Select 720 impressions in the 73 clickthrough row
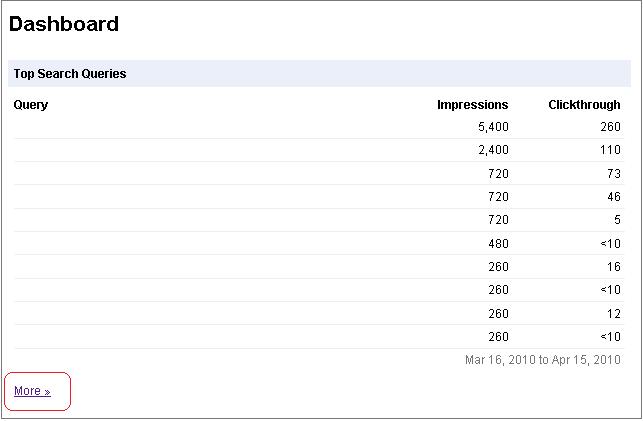The height and width of the screenshot is (421, 643). click(498, 174)
